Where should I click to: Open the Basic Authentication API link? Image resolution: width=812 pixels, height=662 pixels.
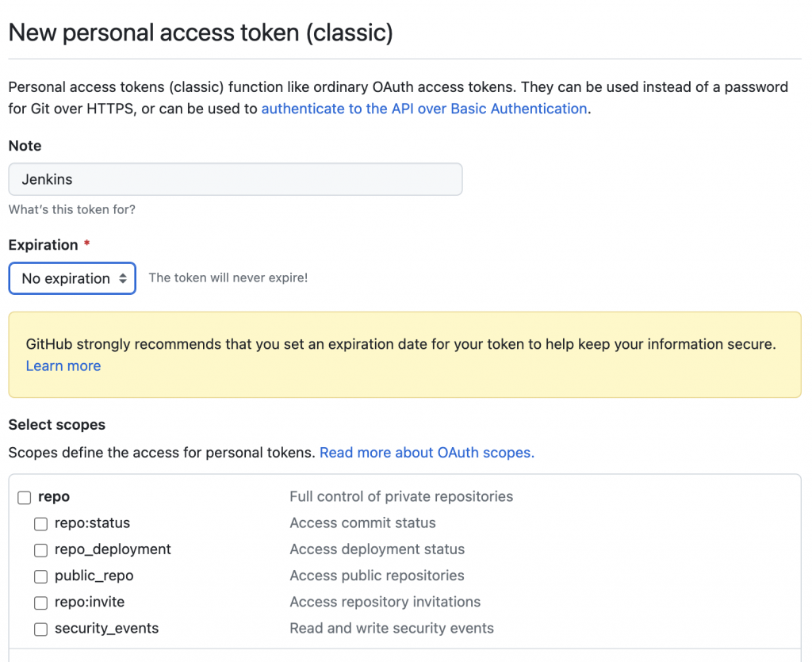tap(424, 109)
